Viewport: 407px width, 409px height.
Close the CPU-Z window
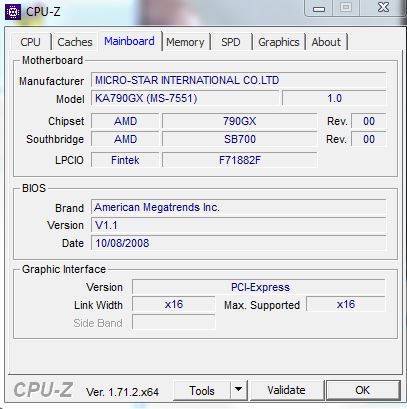click(x=383, y=8)
